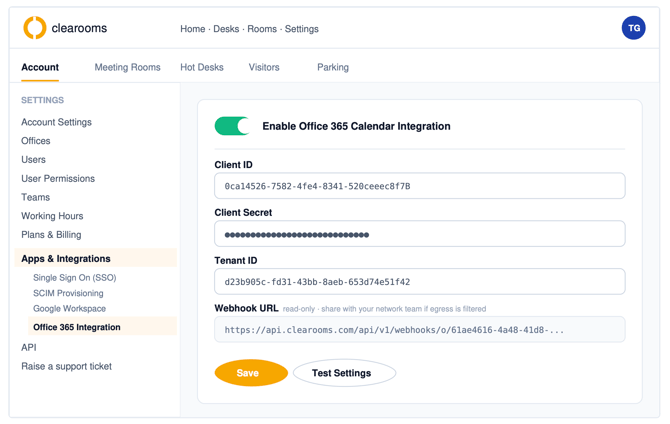Open Account Settings in sidebar

[x=56, y=122]
